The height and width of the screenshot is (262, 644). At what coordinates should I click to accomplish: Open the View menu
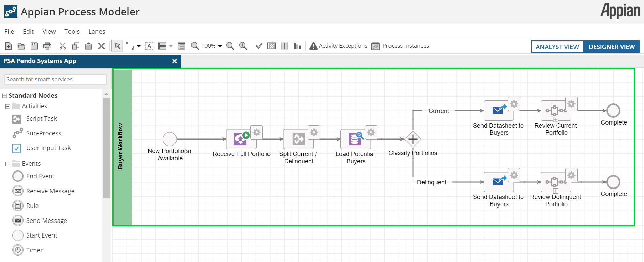click(49, 31)
